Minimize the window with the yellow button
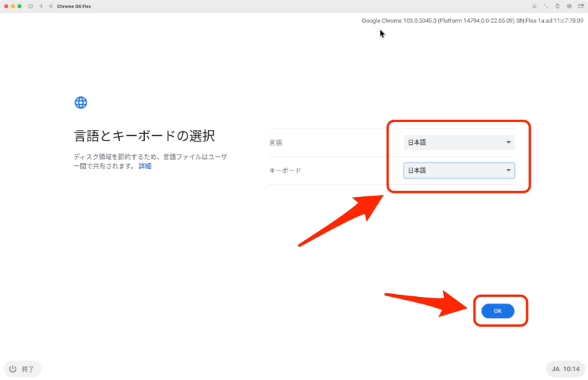This screenshot has width=588, height=380. [x=12, y=6]
